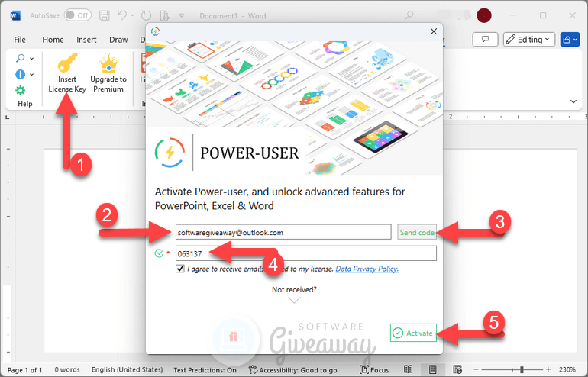
Task: Click the Save disk icon
Action: point(105,15)
